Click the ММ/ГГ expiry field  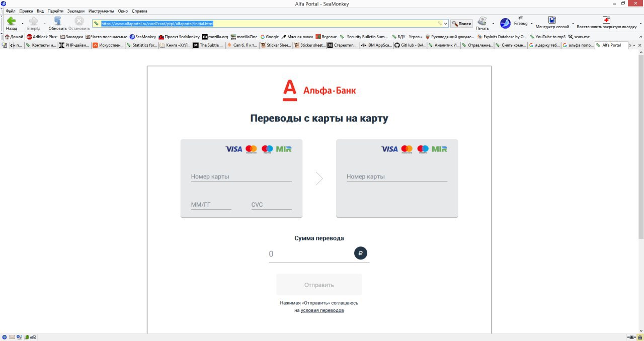pos(211,205)
